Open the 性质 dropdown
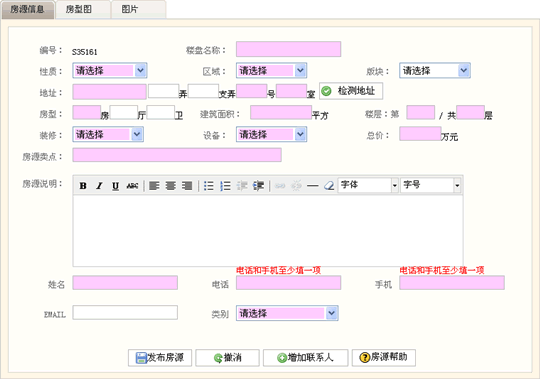 (110, 71)
